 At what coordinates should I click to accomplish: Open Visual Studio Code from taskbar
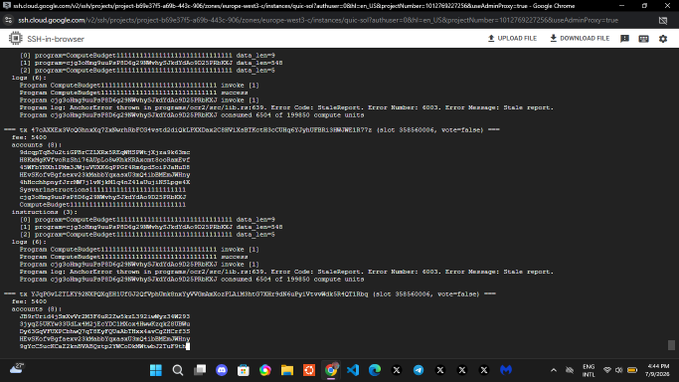(x=353, y=370)
